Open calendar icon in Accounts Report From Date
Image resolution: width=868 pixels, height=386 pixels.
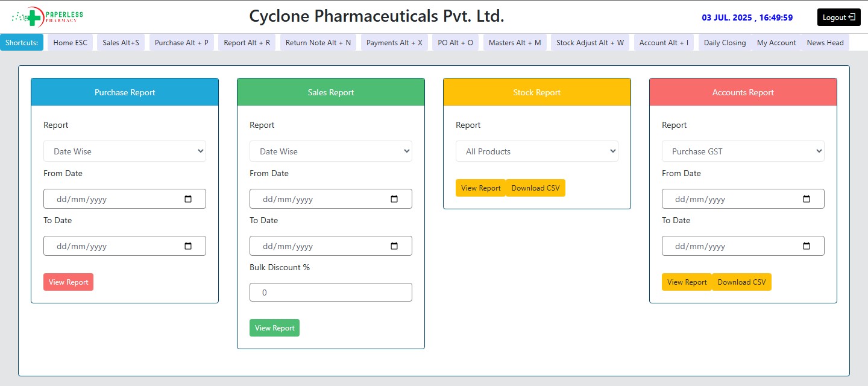(807, 199)
